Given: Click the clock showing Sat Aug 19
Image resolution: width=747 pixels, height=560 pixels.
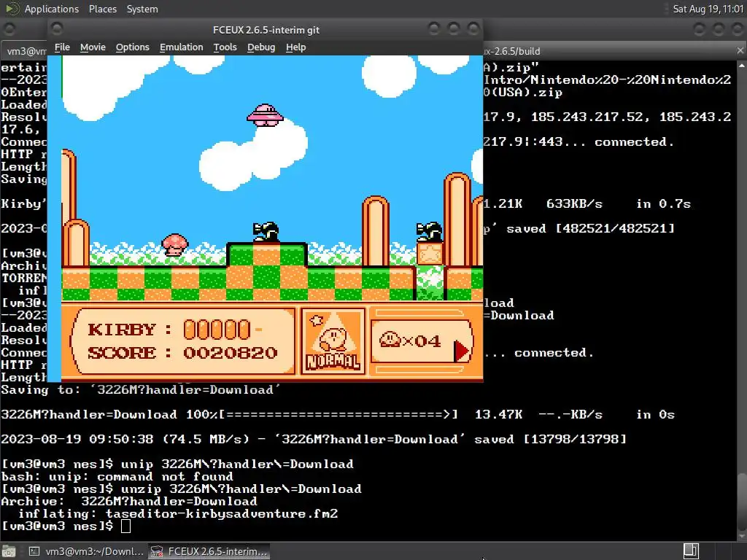Looking at the screenshot, I should 708,9.
